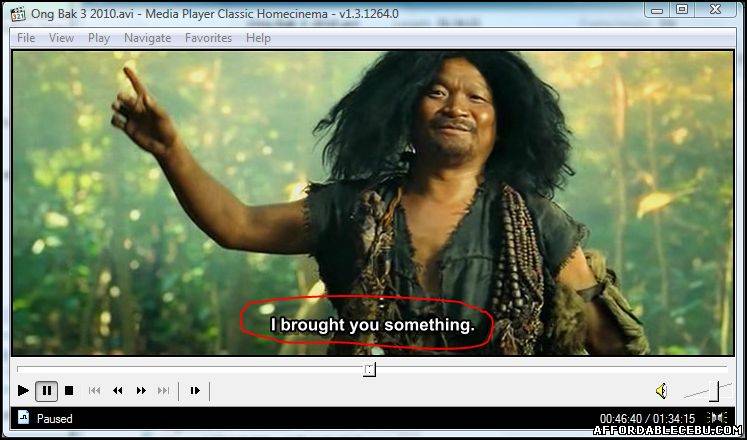Click the fast-forward (increase speed) button
Viewport: 747px width, 440px height.
[x=141, y=391]
